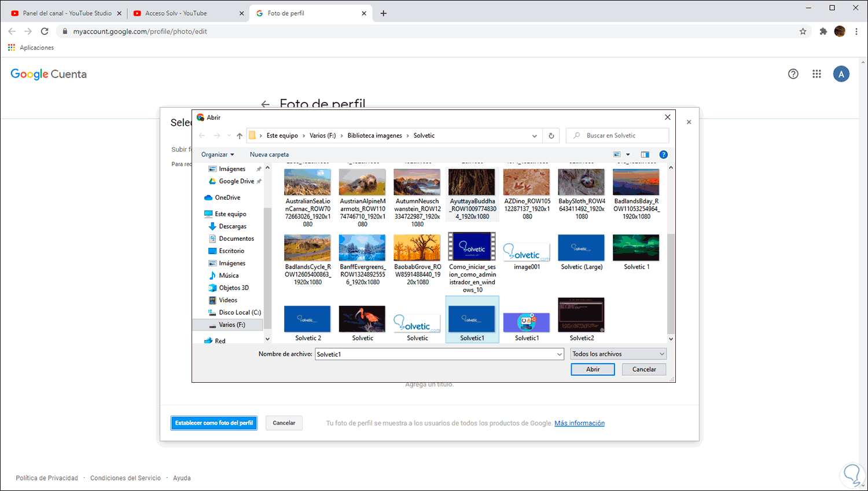This screenshot has width=868, height=491.
Task: Go up one folder level in the Abrir dialog
Action: point(240,135)
